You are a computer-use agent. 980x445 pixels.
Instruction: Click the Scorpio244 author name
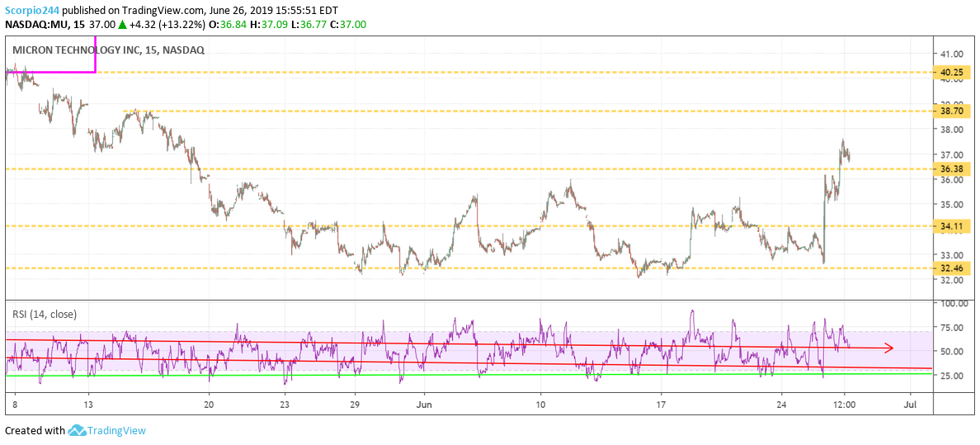pyautogui.click(x=32, y=12)
